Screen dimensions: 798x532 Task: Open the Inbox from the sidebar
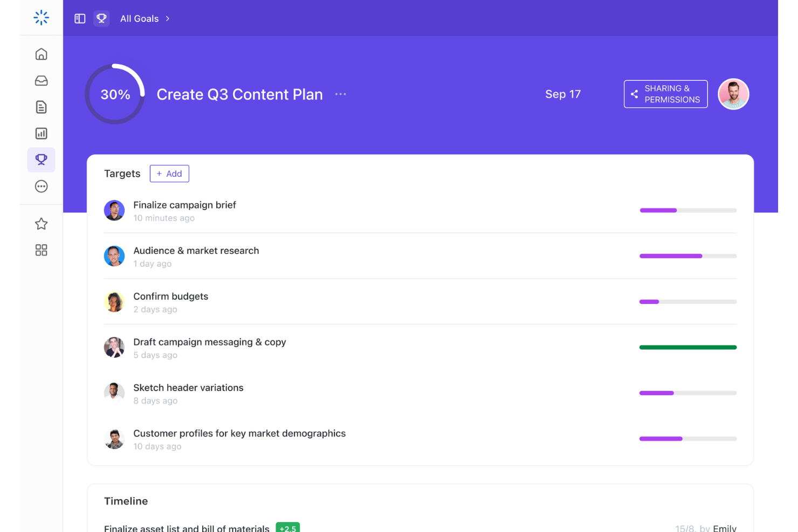(x=41, y=80)
